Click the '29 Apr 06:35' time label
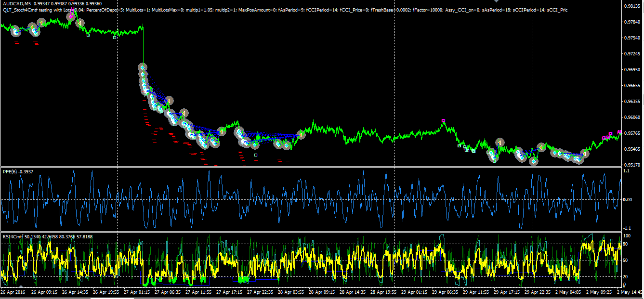 pos(445,292)
